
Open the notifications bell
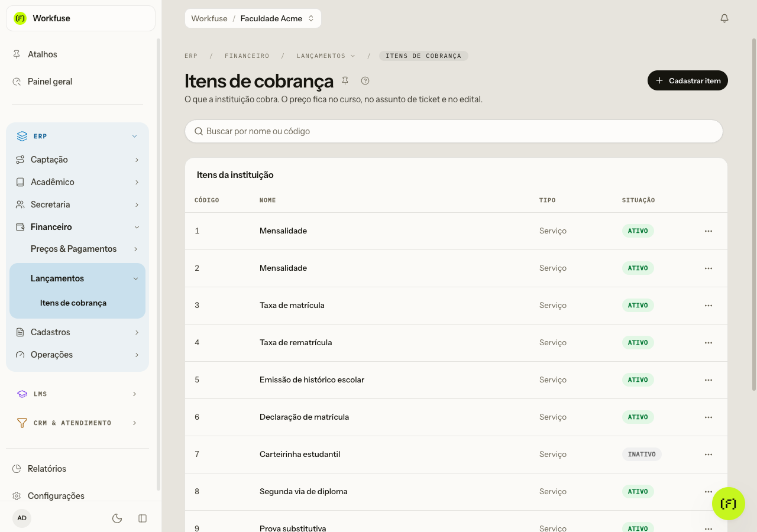[x=724, y=18]
